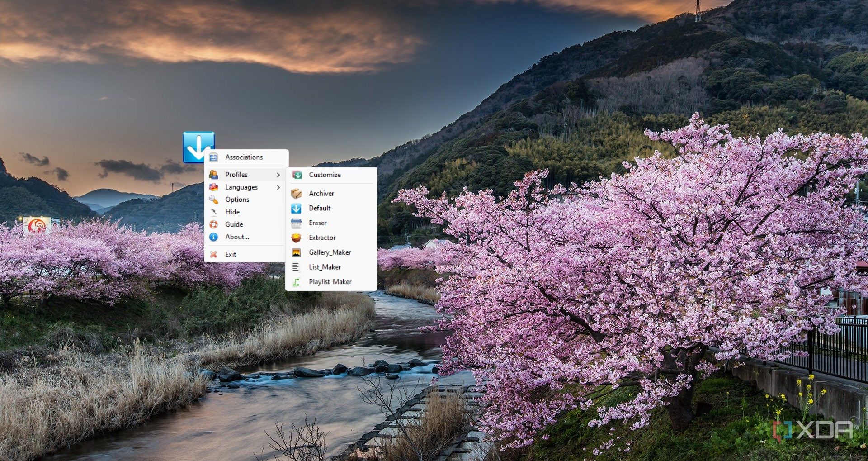Click the Profiles menu label

[x=236, y=175]
